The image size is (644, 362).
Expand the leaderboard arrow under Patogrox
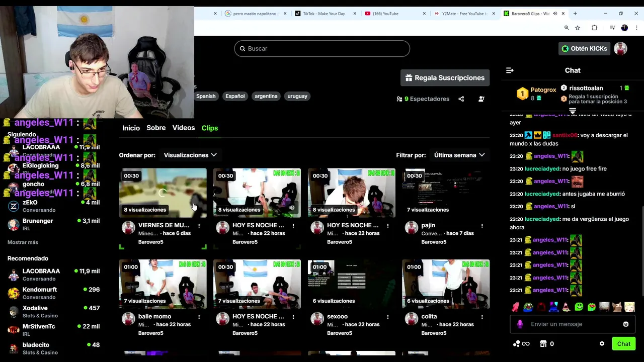573,110
